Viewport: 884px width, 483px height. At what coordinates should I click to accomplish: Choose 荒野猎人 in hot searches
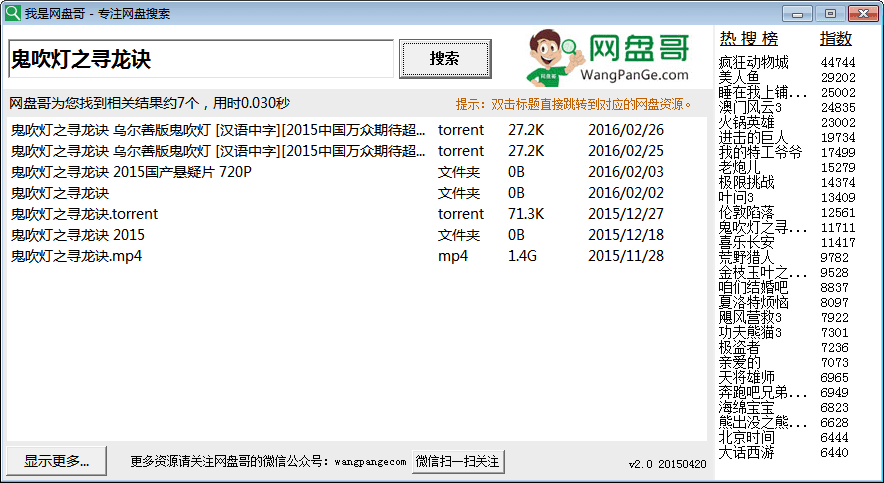tap(746, 257)
